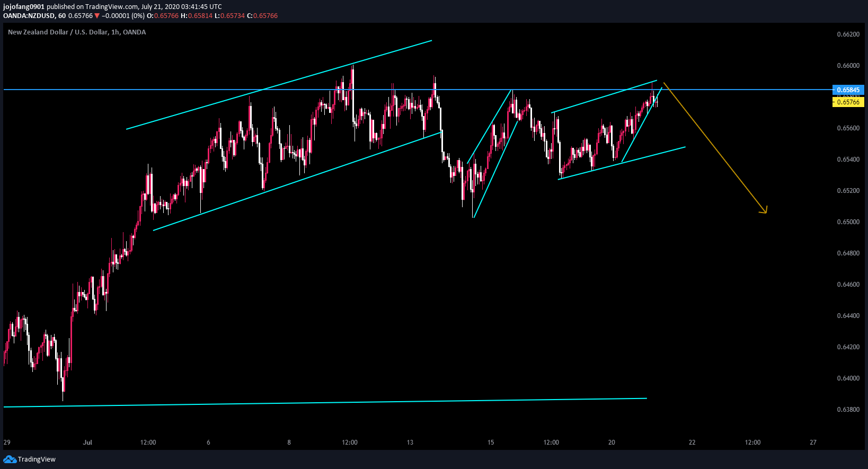Viewport: 868px width, 469px height.
Task: Click the 6 date label on time axis
Action: click(x=209, y=443)
